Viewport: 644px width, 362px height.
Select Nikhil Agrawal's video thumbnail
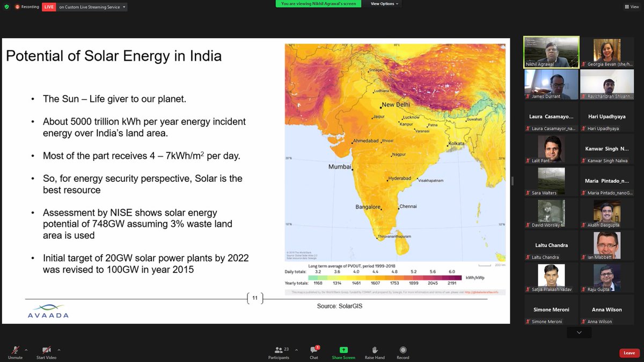pos(552,52)
